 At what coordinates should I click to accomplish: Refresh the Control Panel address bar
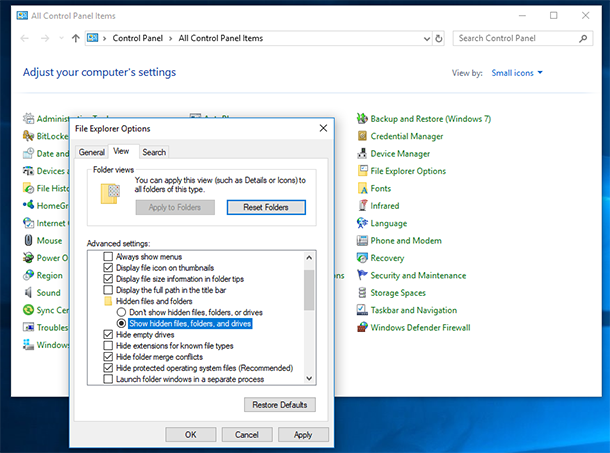click(x=439, y=38)
